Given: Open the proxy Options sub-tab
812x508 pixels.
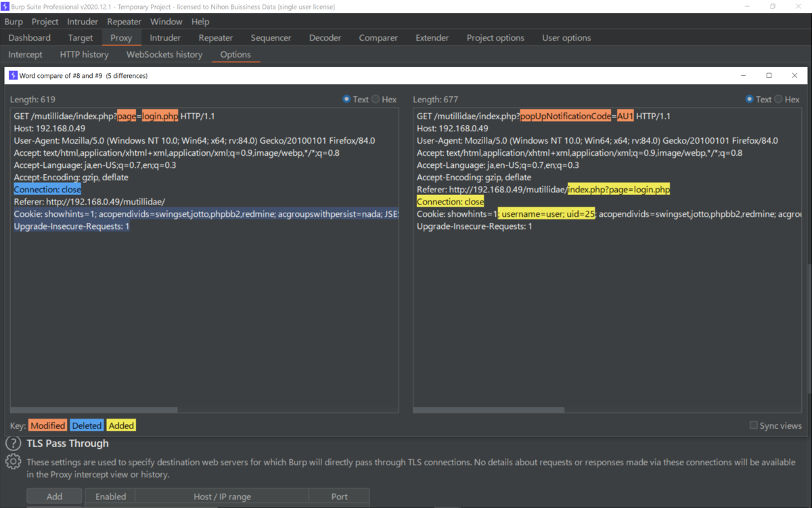Looking at the screenshot, I should (x=235, y=54).
